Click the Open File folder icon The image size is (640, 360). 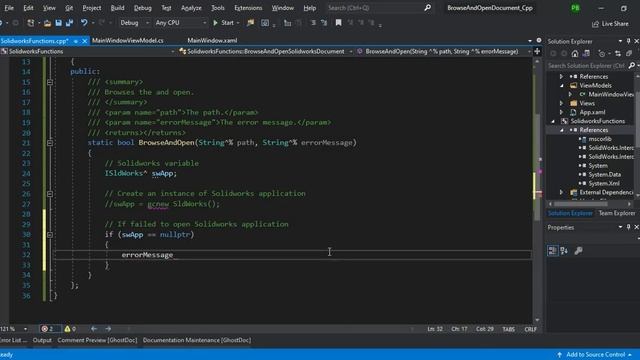47,23
